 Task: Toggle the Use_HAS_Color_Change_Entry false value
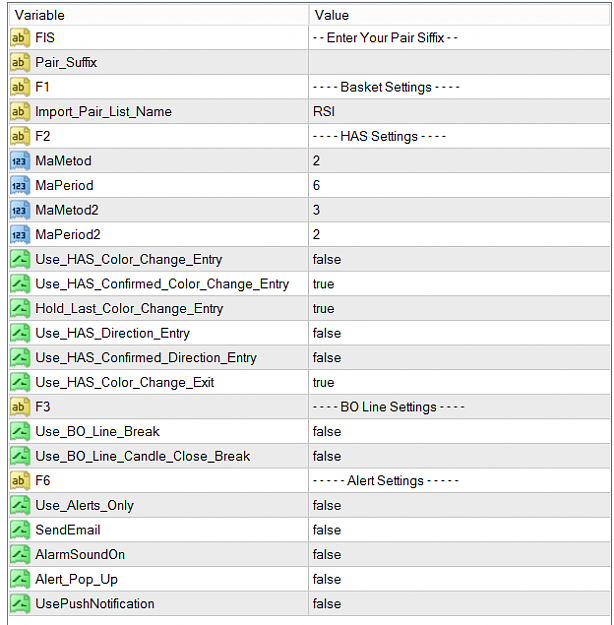459,259
